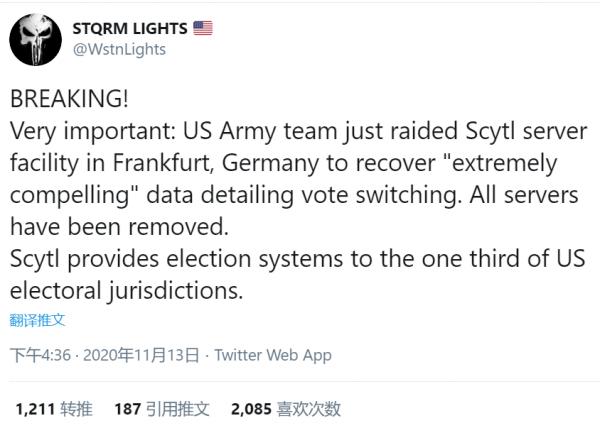Open the Twitter Web App source link
The height and width of the screenshot is (428, 600).
273,355
